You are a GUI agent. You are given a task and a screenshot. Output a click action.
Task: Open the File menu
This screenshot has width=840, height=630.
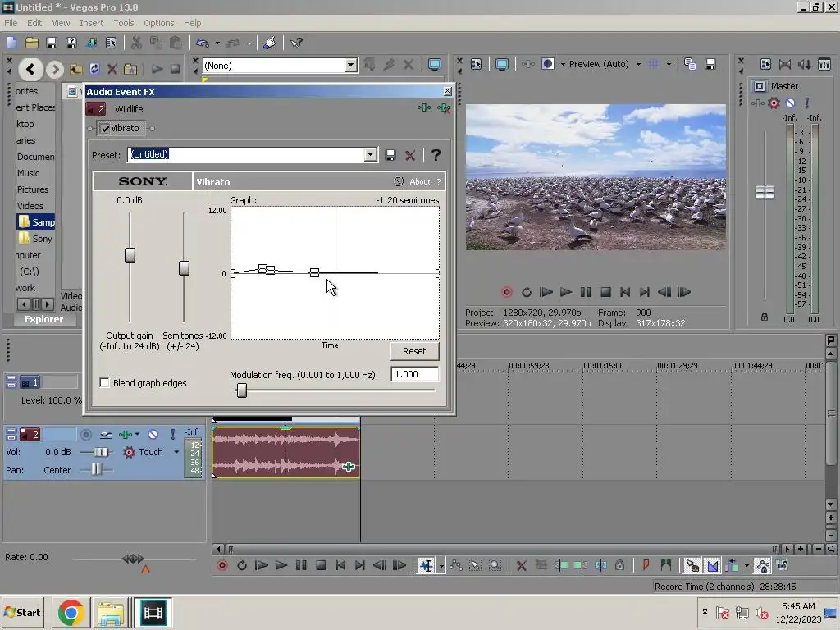click(x=11, y=23)
